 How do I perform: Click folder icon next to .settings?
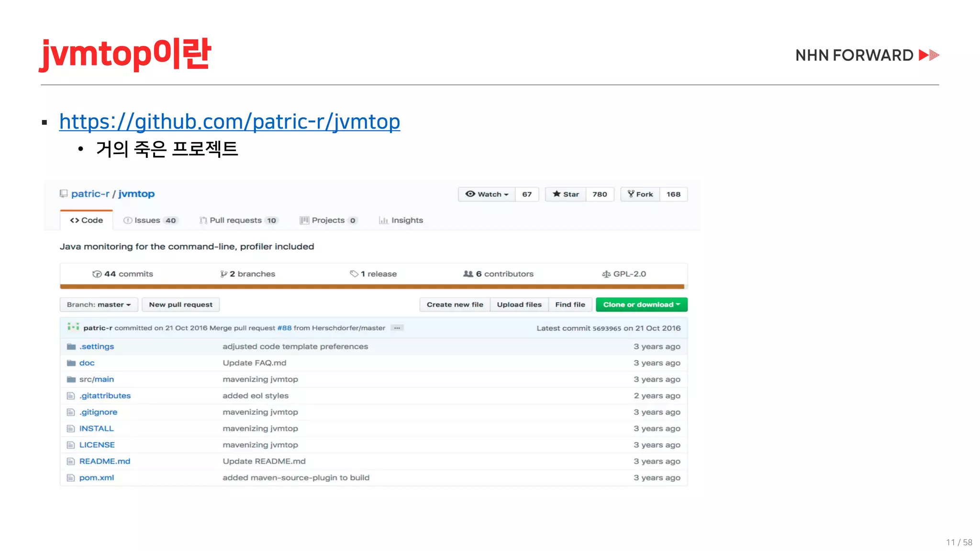pyautogui.click(x=71, y=346)
